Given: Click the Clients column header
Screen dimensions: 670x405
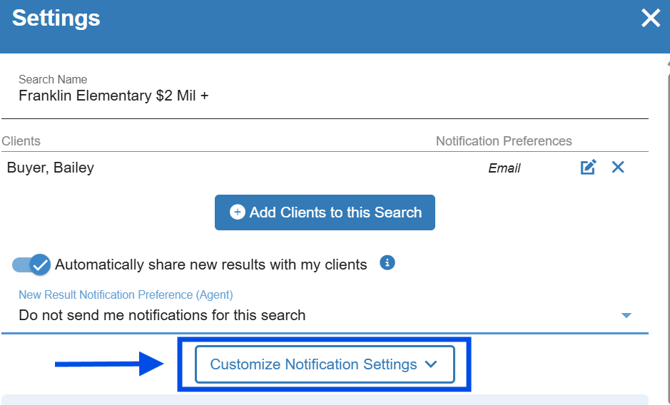Looking at the screenshot, I should (x=21, y=141).
